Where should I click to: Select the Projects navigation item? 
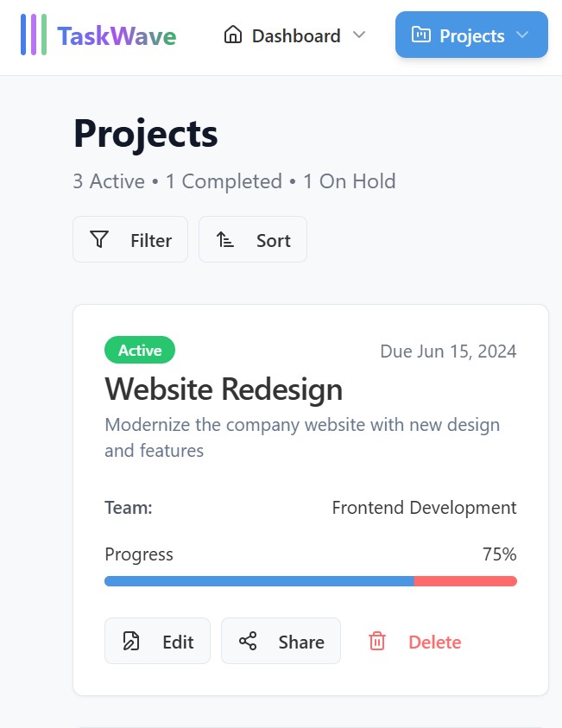click(471, 35)
